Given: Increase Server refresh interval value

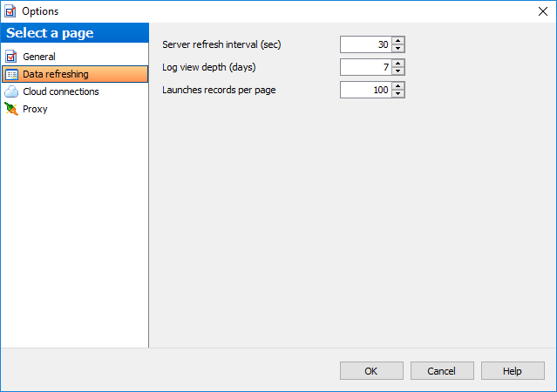Looking at the screenshot, I should click(398, 40).
